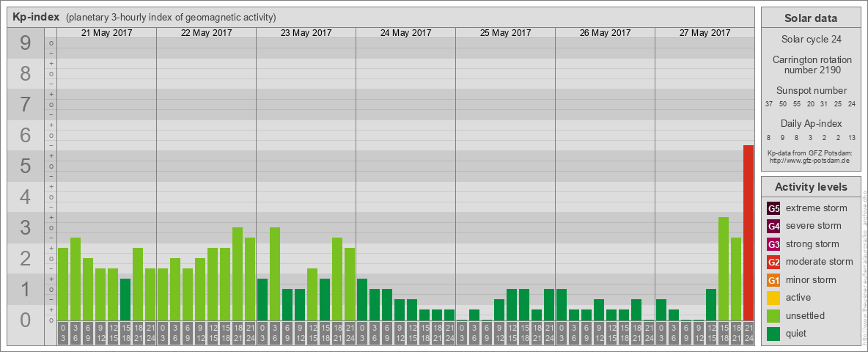868x352 pixels.
Task: Select the 23 May 2017 date header
Action: pyautogui.click(x=306, y=33)
